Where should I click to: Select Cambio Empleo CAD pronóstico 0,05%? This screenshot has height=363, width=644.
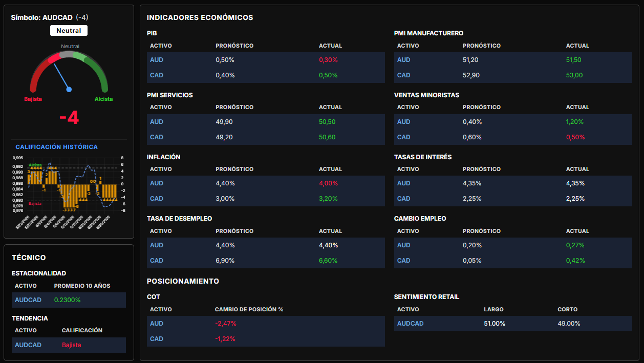coord(472,261)
